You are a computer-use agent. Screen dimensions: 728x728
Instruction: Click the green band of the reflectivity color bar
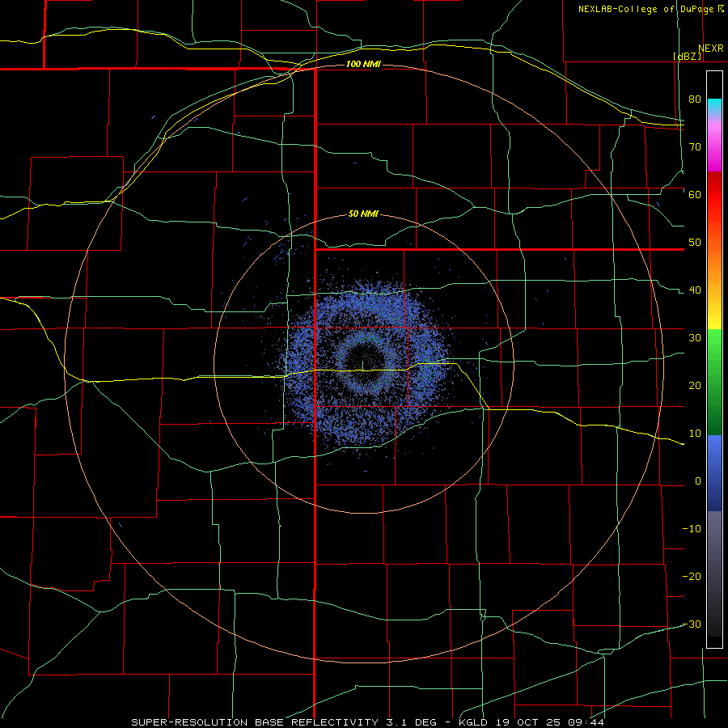tap(714, 382)
